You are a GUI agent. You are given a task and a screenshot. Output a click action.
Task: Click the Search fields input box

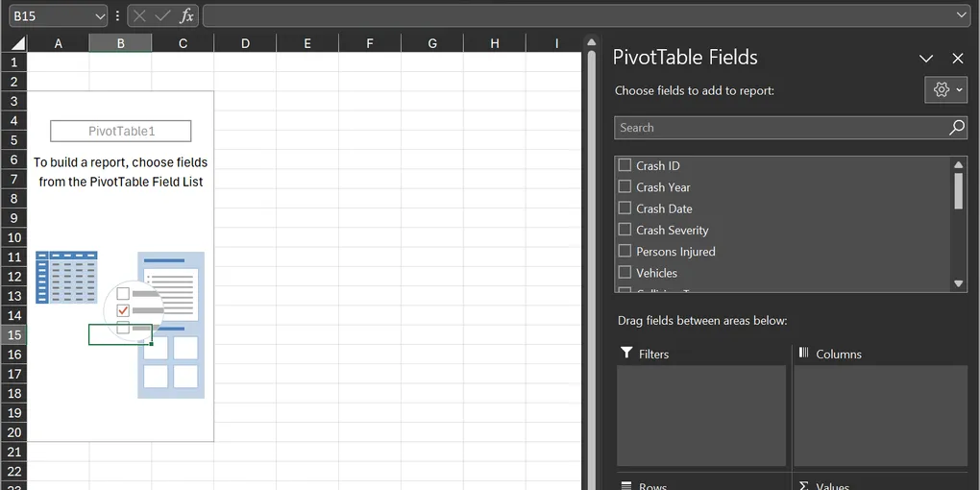tap(780, 128)
